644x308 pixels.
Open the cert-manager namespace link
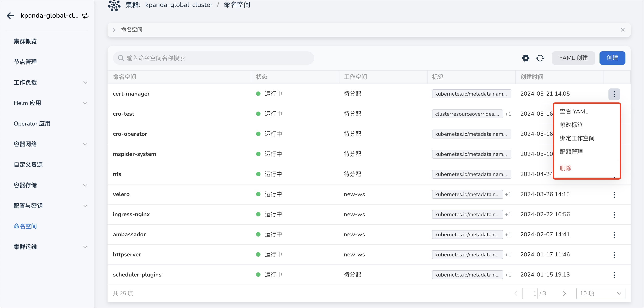click(131, 94)
